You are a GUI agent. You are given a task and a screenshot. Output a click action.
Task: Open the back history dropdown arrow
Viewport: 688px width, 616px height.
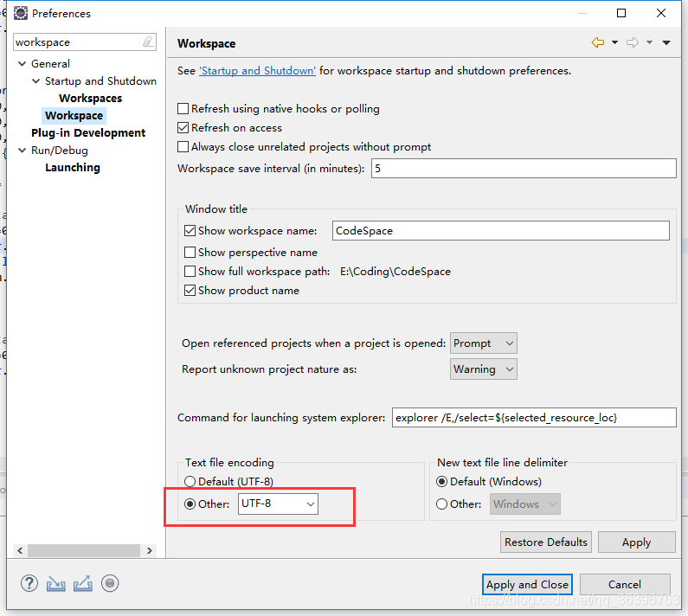coord(614,42)
